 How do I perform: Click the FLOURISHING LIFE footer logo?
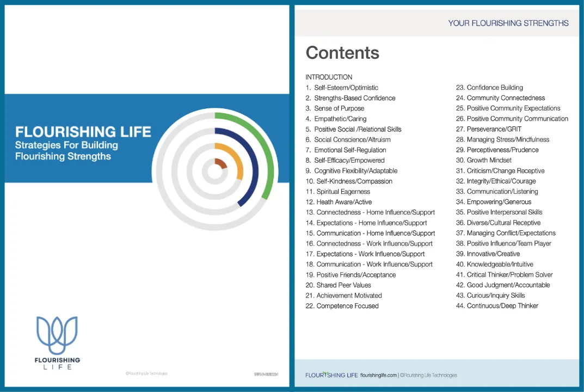331,375
